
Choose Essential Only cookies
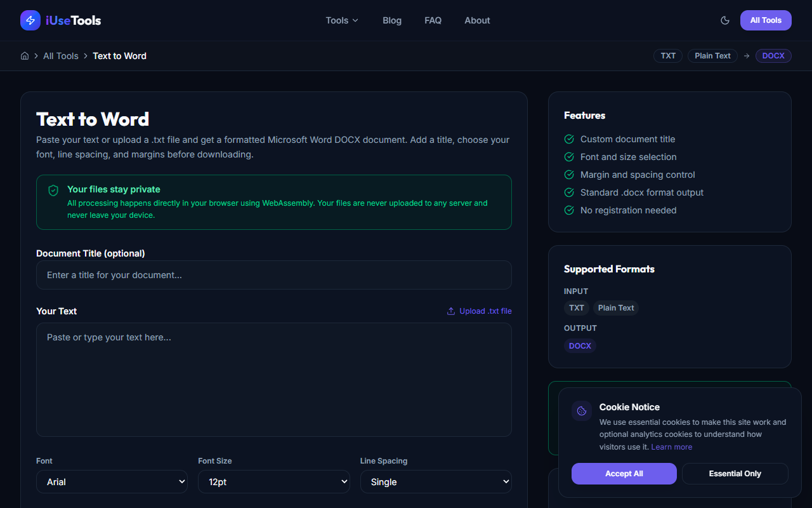pos(735,473)
